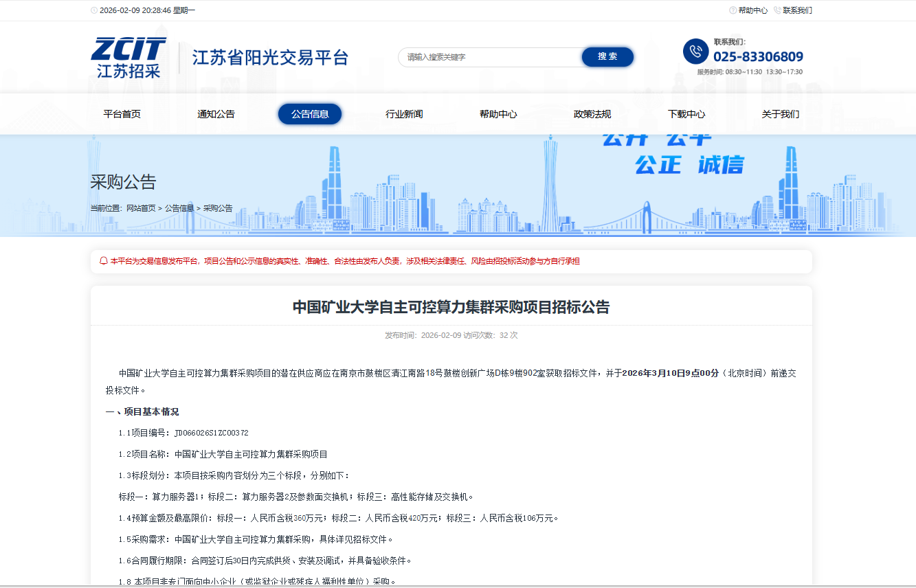Open 帮助中心 in the main navigation bar
The image size is (916, 588).
pyautogui.click(x=498, y=114)
